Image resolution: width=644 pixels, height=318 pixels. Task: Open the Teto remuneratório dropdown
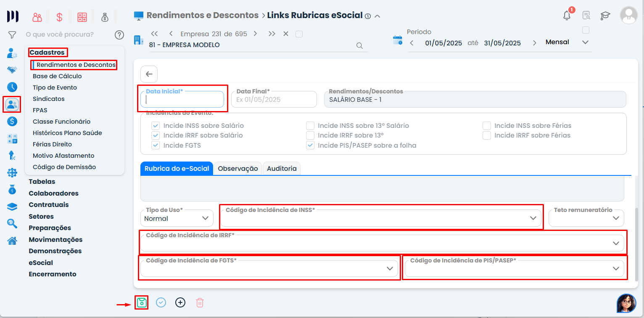(x=586, y=218)
